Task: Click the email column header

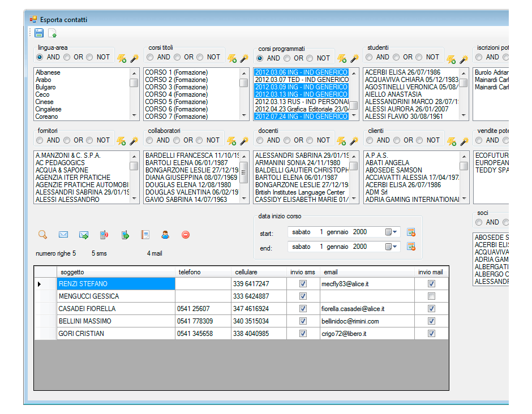Action: click(367, 272)
